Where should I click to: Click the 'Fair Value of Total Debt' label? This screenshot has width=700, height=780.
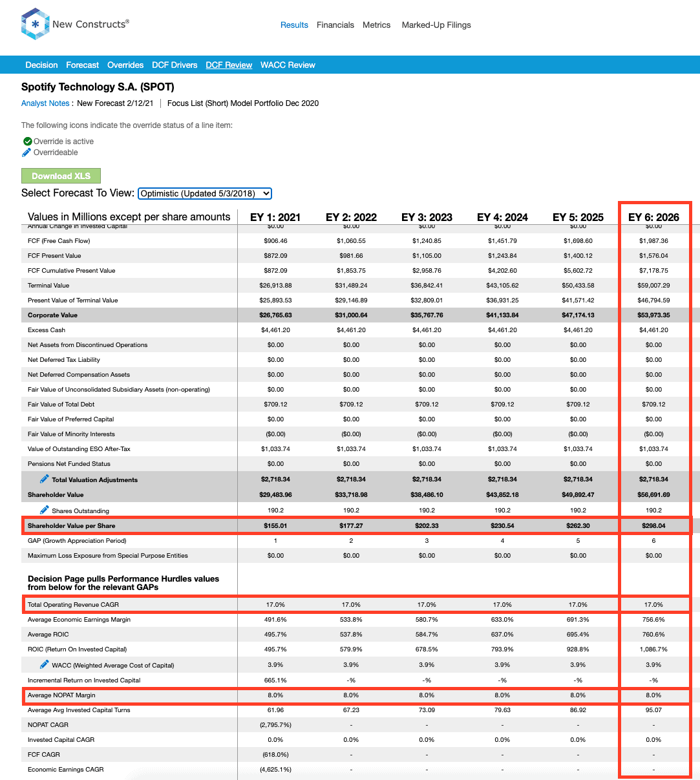pos(61,405)
